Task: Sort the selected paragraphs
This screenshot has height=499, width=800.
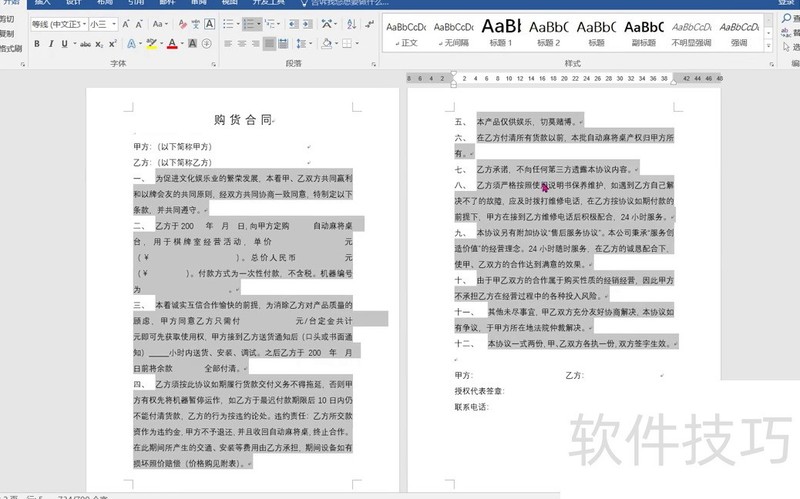Action: tap(351, 24)
